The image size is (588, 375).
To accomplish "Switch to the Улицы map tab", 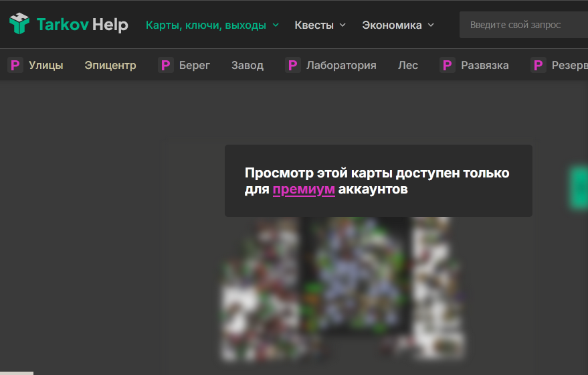I will 45,66.
